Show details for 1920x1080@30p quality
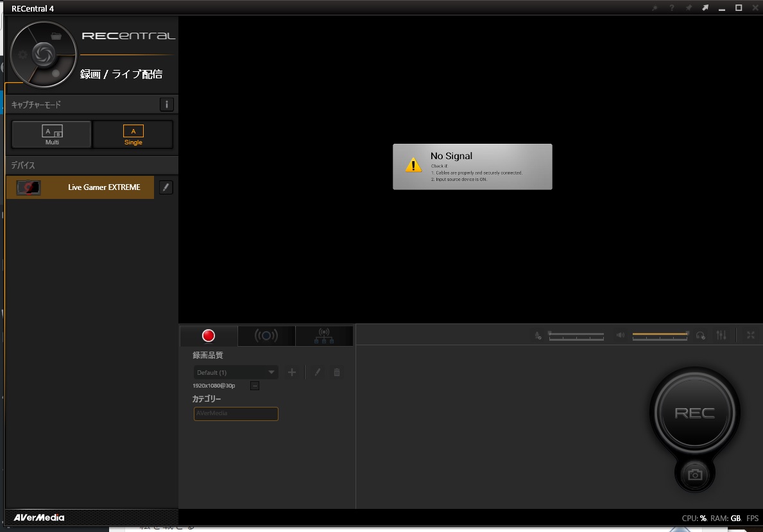763x532 pixels. [x=255, y=386]
